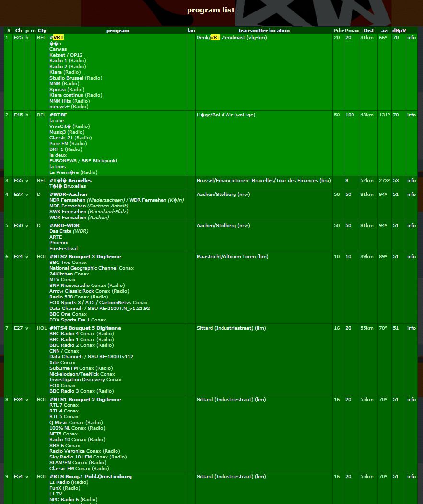423x504 pixels.
Task: Click the Brussel/Financietoren transmitter location
Action: coord(264,180)
